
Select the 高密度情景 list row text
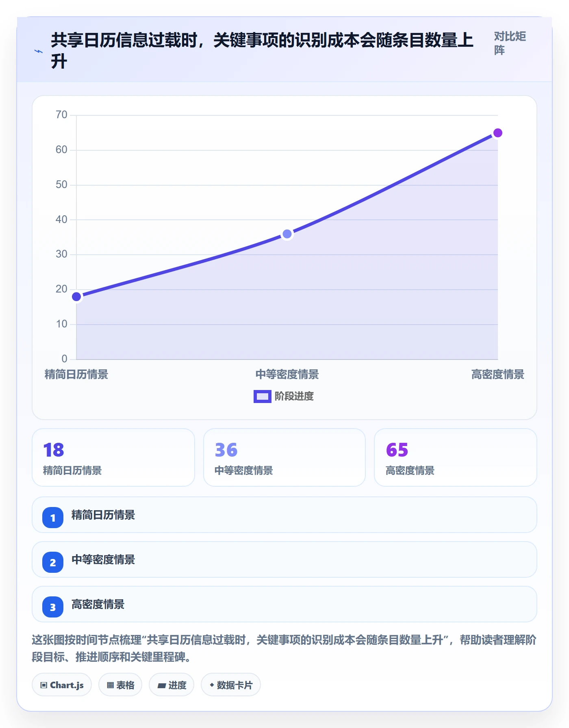(x=98, y=604)
